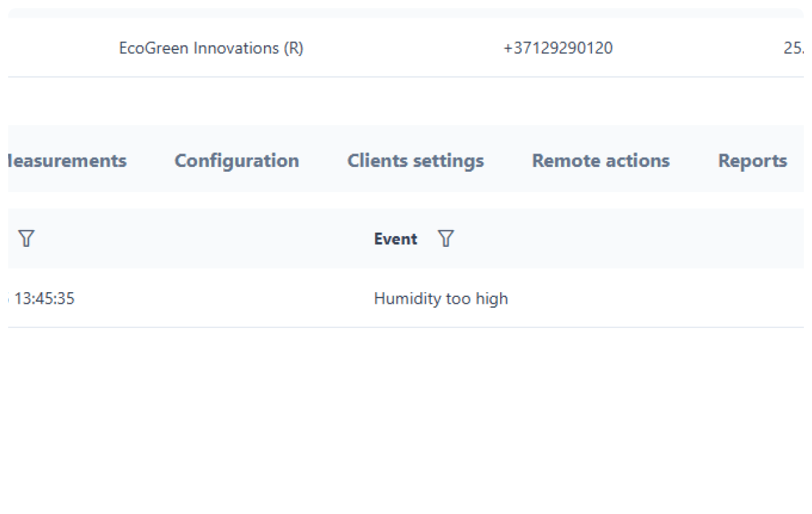The image size is (812, 514).
Task: Switch to the Configuration tab
Action: tap(236, 161)
